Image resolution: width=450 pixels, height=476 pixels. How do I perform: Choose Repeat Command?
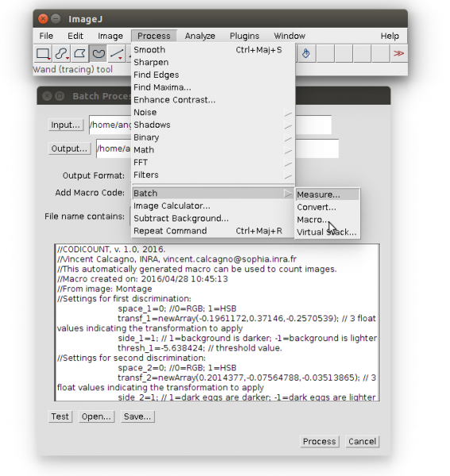[x=213, y=231]
